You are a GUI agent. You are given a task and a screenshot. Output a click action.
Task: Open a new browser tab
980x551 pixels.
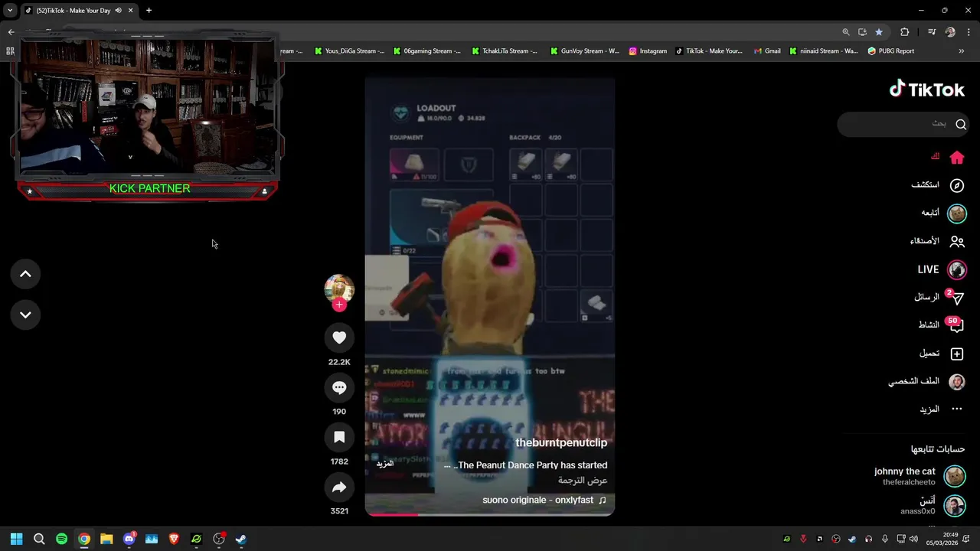[x=149, y=10]
